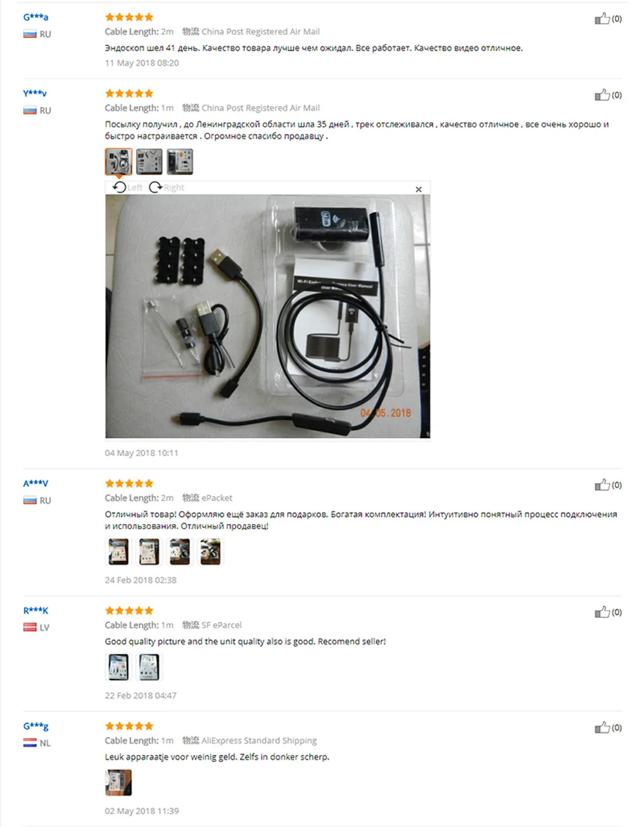Click thumbs-up on Y***v's review
This screenshot has width=644, height=827.
602,95
